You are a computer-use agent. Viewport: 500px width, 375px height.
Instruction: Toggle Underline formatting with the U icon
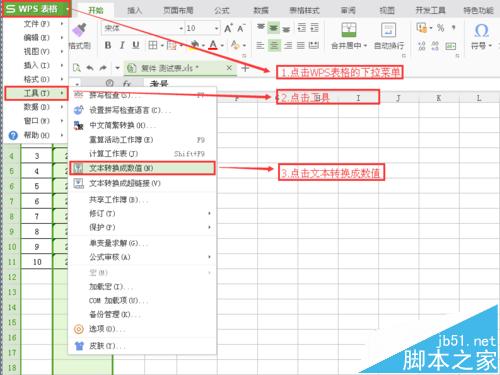(135, 45)
